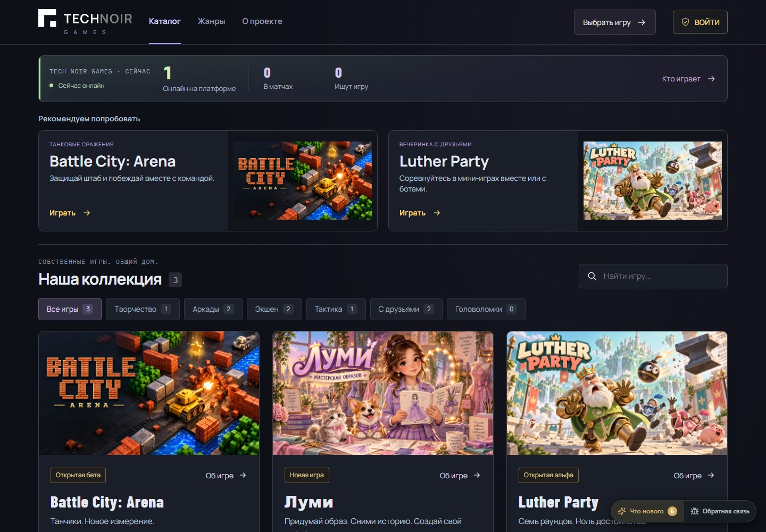
Task: Click the Открытая бета badge
Action: pyautogui.click(x=78, y=475)
